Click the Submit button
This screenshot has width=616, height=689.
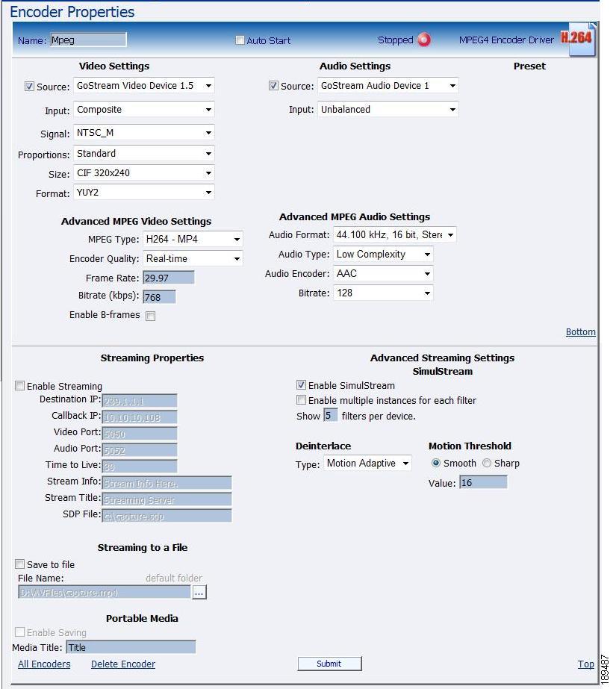coord(329,664)
